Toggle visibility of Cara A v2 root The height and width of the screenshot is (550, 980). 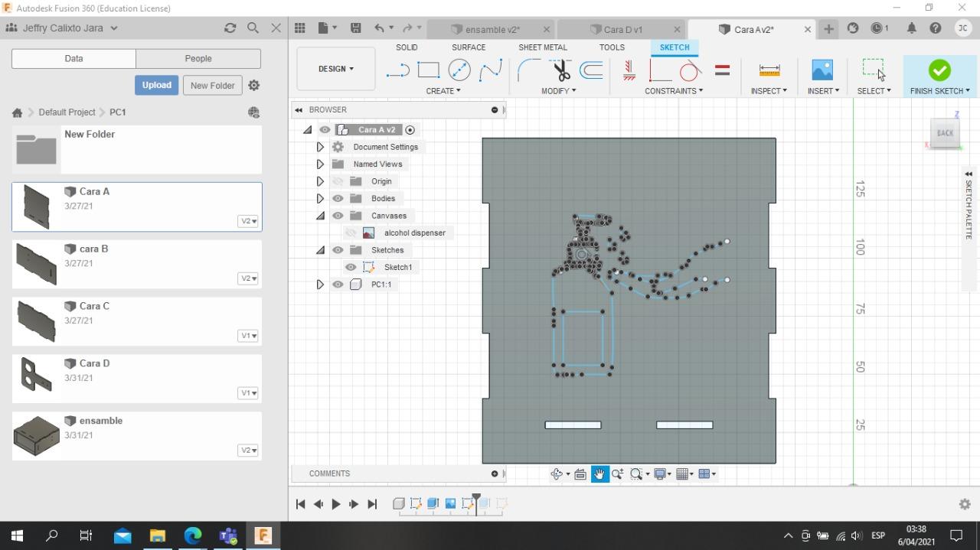click(x=325, y=129)
